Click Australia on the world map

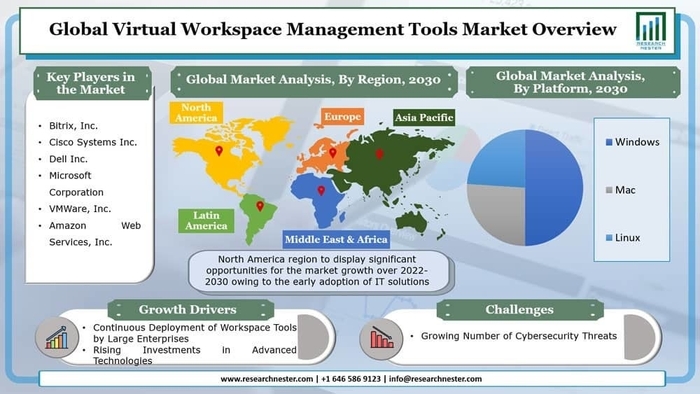point(414,221)
